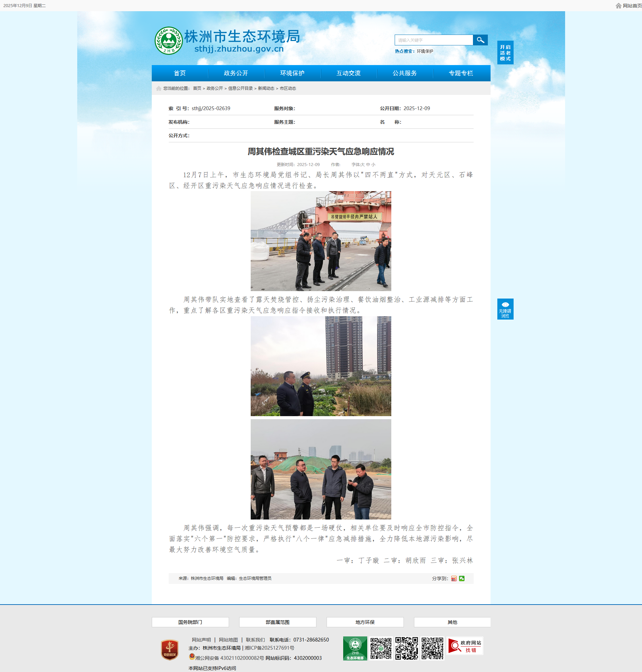Toggle 无障碍浏览 accessibility browsing

[x=505, y=309]
